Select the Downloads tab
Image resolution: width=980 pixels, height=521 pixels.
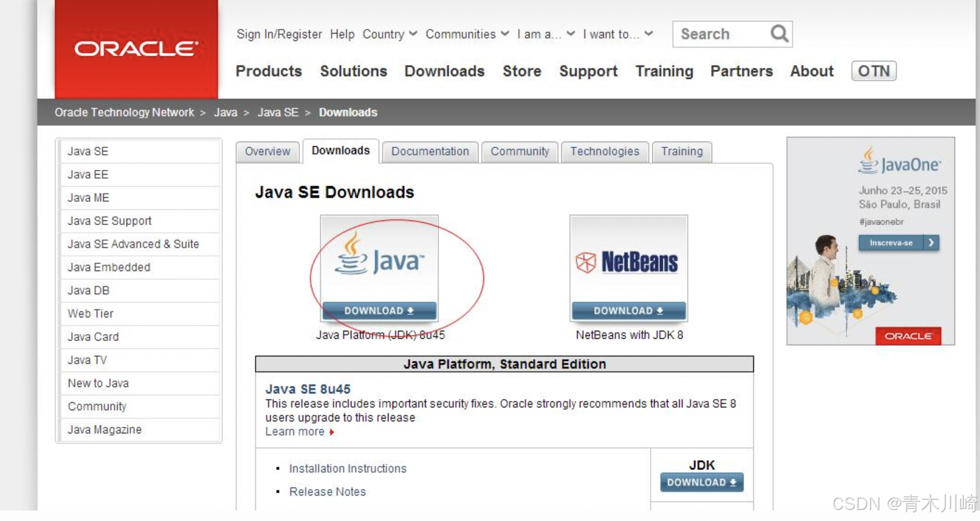340,151
